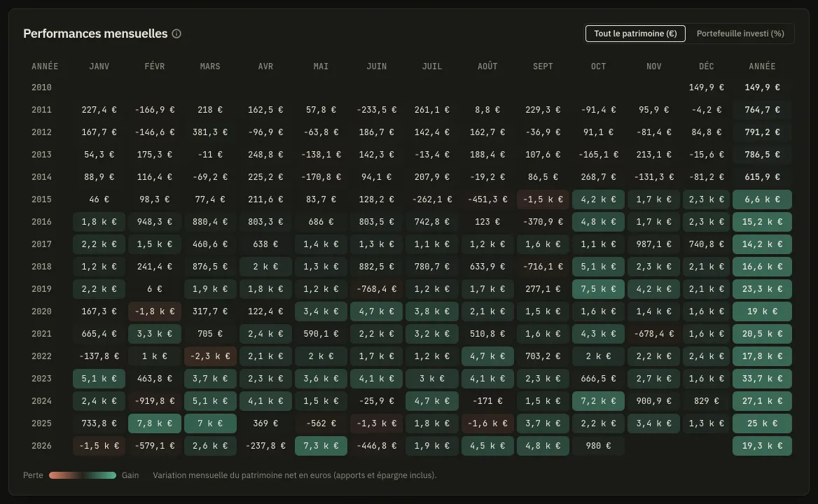
Task: Click the "Perte" legend label
Action: coord(33,475)
